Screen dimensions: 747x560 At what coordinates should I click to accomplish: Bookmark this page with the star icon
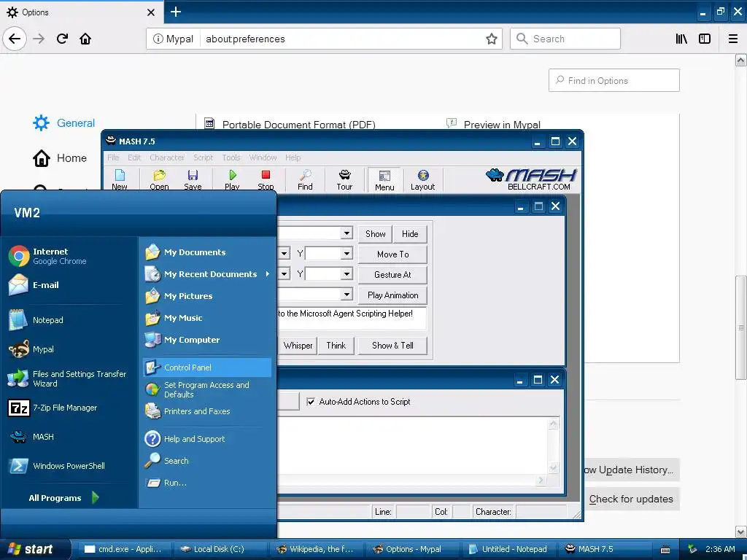point(491,39)
